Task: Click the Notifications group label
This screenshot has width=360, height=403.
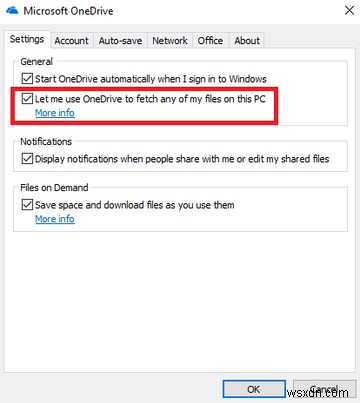Action: tap(46, 142)
